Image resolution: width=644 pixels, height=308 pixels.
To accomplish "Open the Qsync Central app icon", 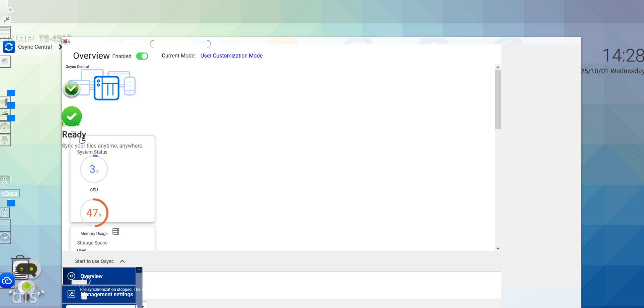I will click(x=9, y=47).
